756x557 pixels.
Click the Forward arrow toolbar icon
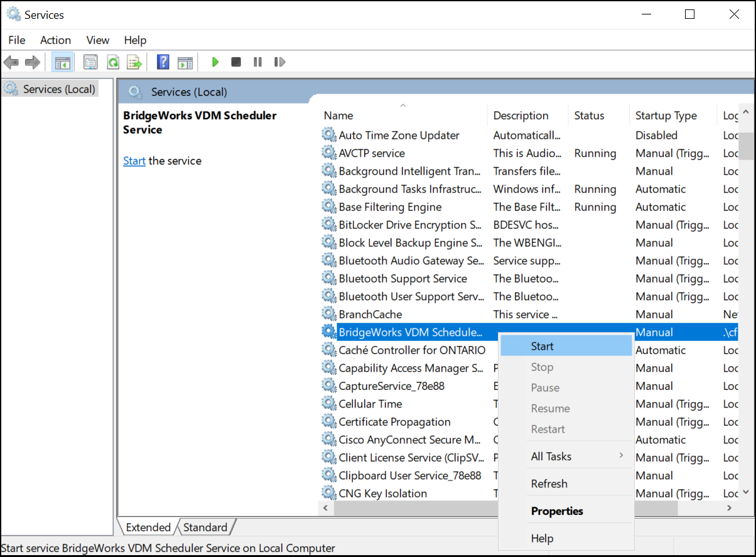click(33, 62)
